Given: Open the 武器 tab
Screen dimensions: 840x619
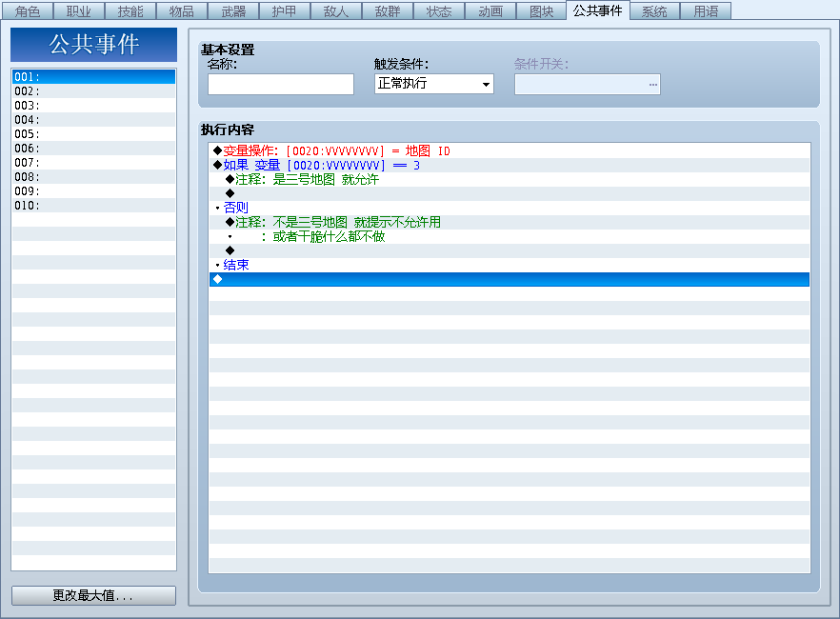Looking at the screenshot, I should pos(233,10).
